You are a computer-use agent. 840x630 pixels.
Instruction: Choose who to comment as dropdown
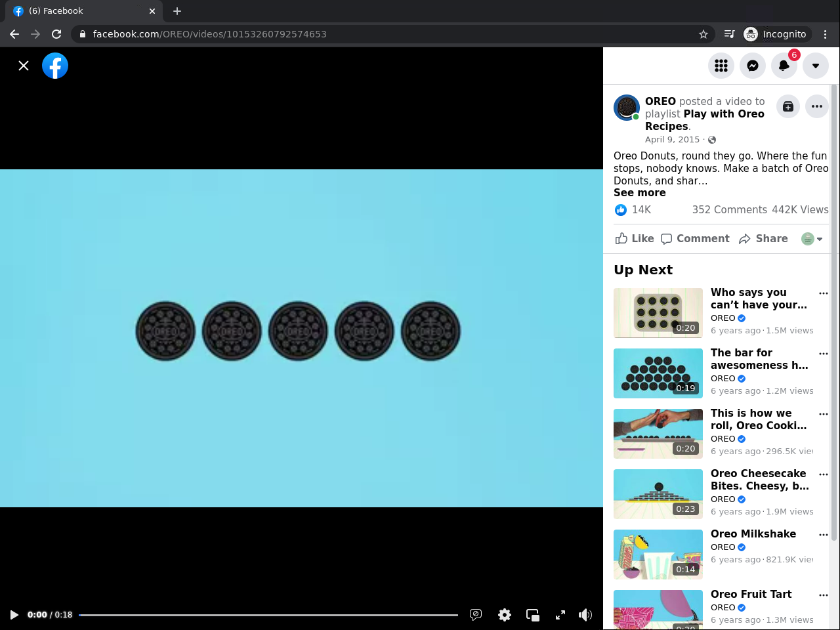[812, 239]
